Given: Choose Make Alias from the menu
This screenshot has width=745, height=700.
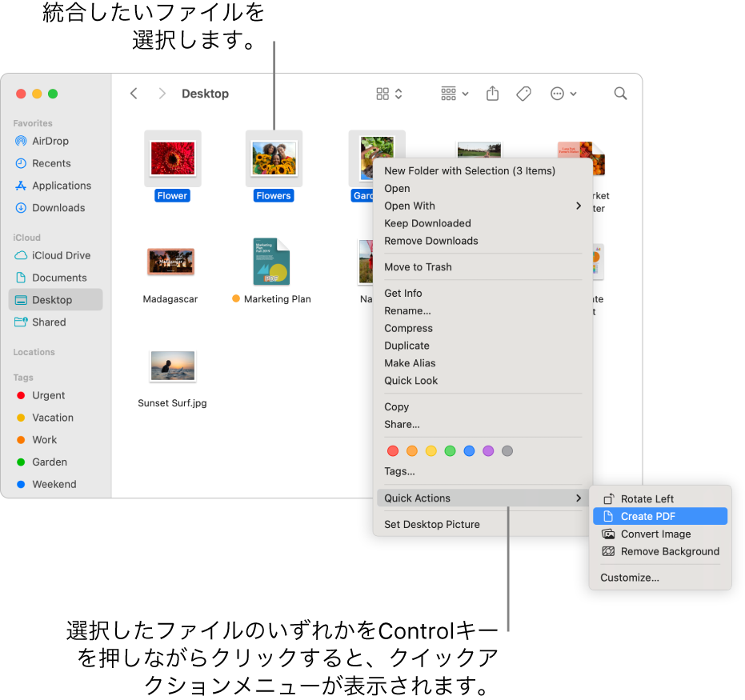Looking at the screenshot, I should tap(483, 363).
